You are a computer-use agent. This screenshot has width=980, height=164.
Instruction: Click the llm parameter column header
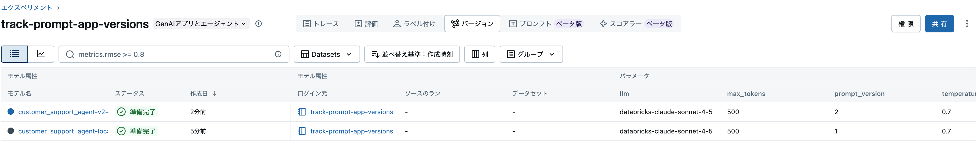[624, 93]
